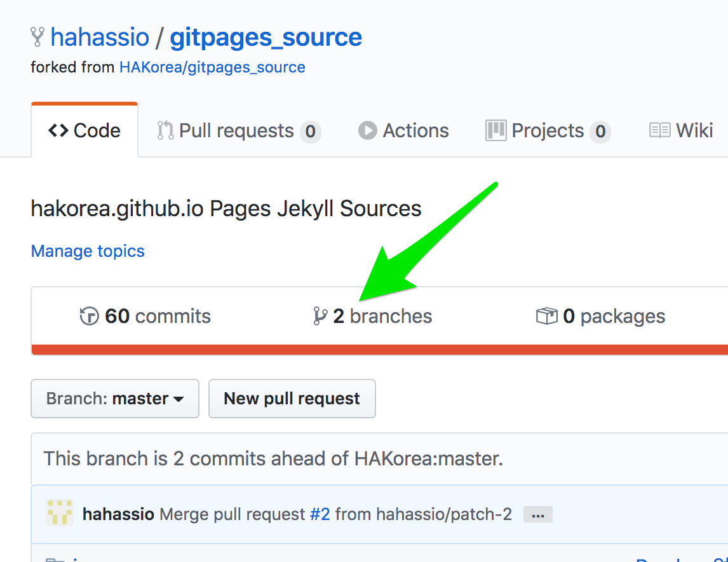This screenshot has width=728, height=562.
Task: Click the branch icon next to 2 branches
Action: [320, 317]
